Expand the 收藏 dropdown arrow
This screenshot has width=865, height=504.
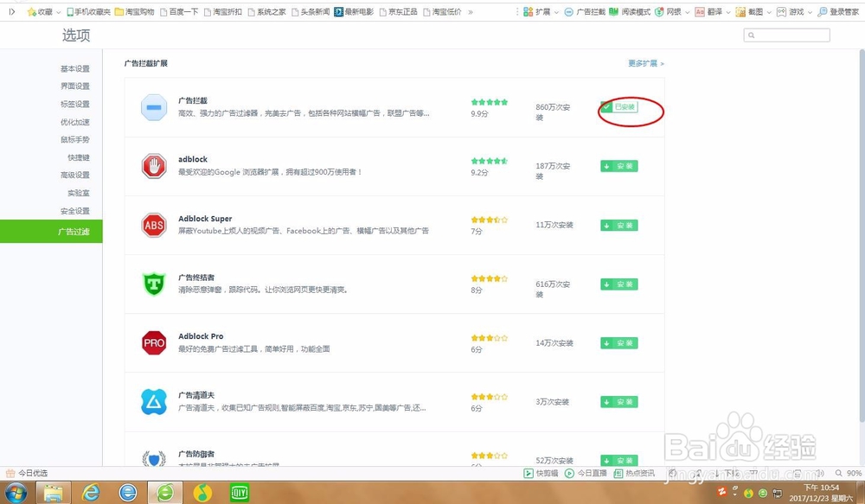pos(58,12)
